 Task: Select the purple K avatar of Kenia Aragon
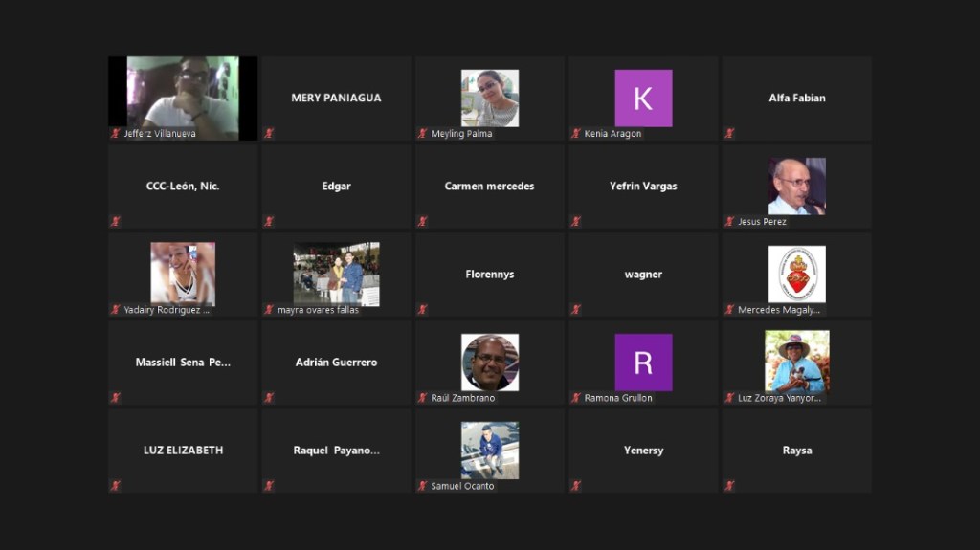[x=643, y=98]
